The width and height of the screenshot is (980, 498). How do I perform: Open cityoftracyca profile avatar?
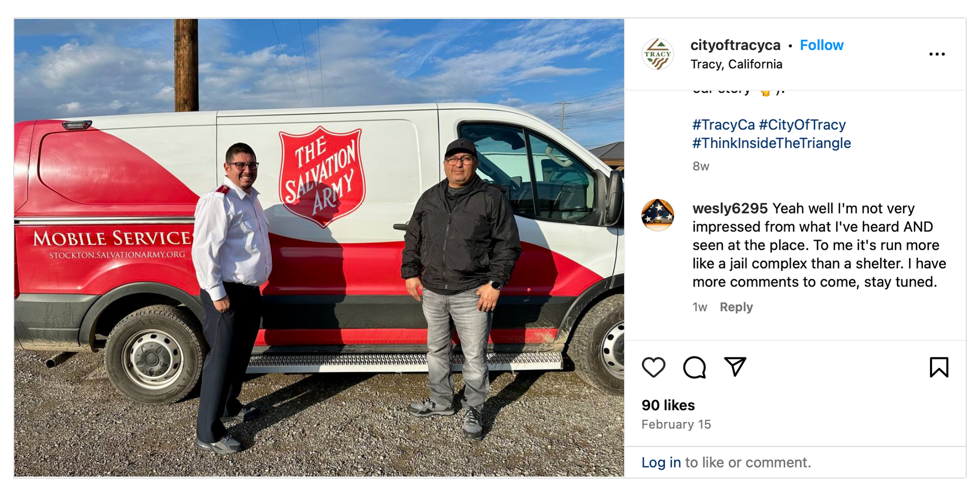pyautogui.click(x=657, y=54)
